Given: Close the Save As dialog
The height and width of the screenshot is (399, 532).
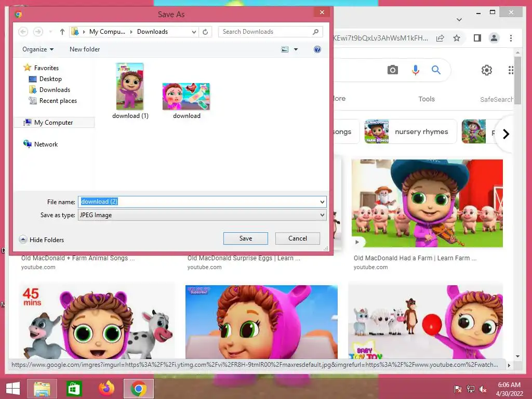Looking at the screenshot, I should point(322,12).
